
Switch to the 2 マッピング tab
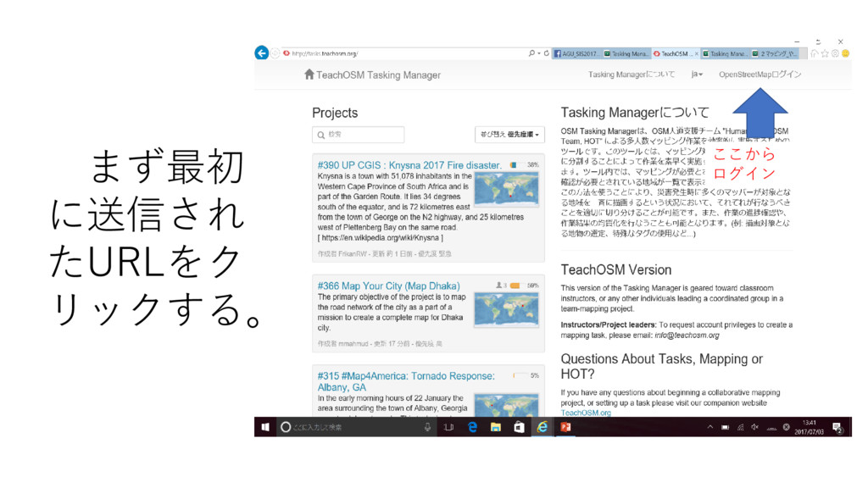point(775,53)
